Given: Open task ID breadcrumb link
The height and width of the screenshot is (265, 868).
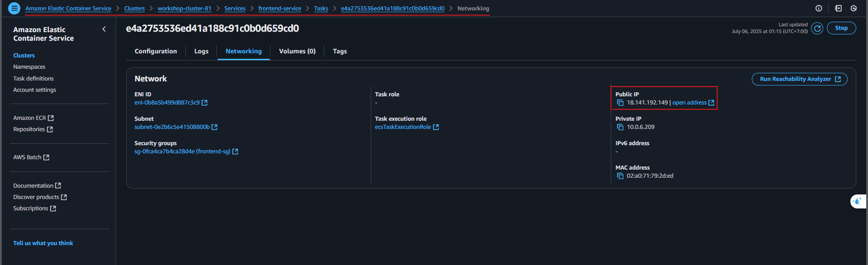Looking at the screenshot, I should 392,9.
